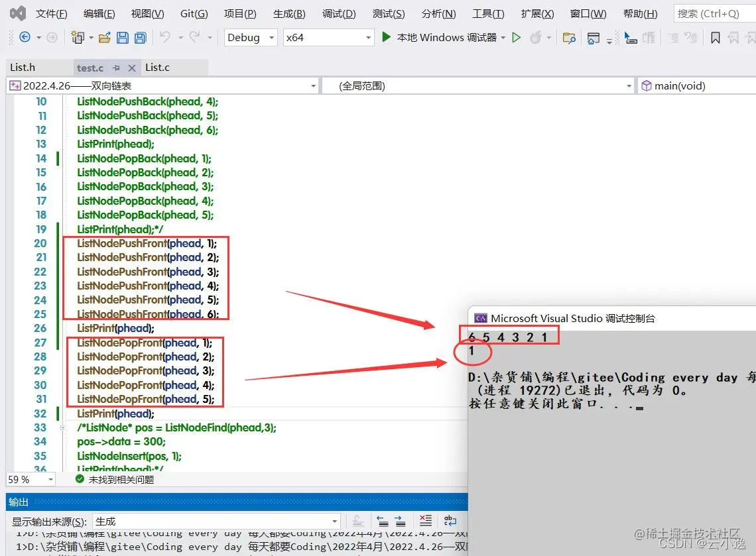The height and width of the screenshot is (556, 756).
Task: Undo the last edit
Action: (165, 36)
